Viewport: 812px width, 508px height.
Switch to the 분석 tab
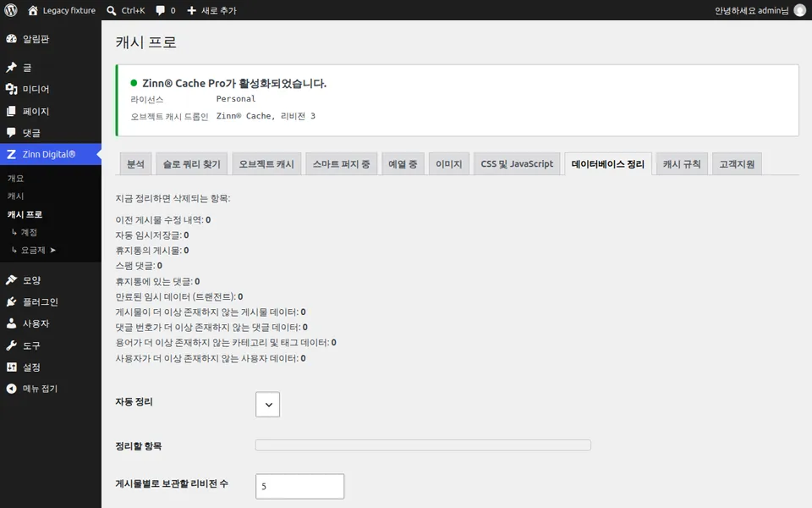click(x=135, y=163)
